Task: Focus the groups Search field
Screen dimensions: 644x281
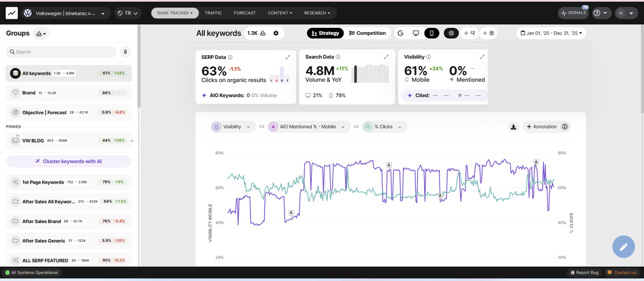Action: pos(61,52)
